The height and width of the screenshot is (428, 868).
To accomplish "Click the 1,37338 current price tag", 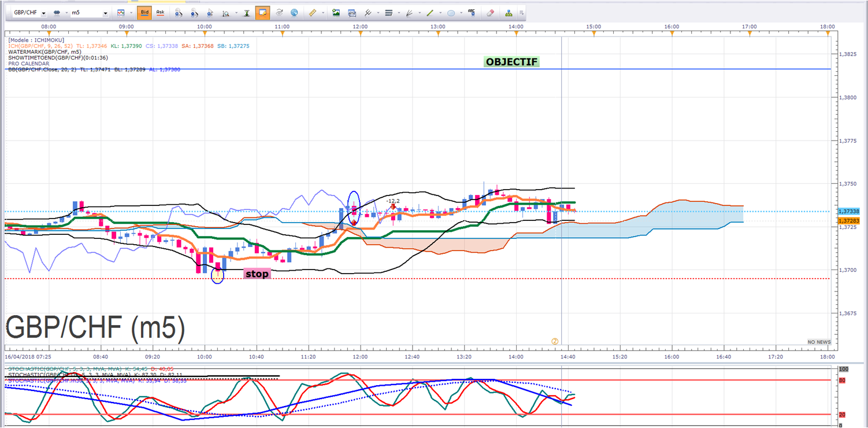I will 850,212.
